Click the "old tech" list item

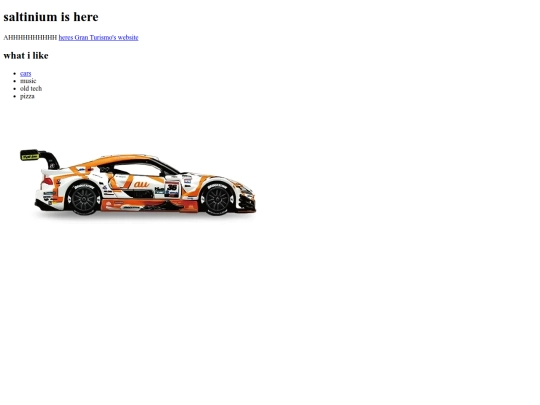[31, 89]
